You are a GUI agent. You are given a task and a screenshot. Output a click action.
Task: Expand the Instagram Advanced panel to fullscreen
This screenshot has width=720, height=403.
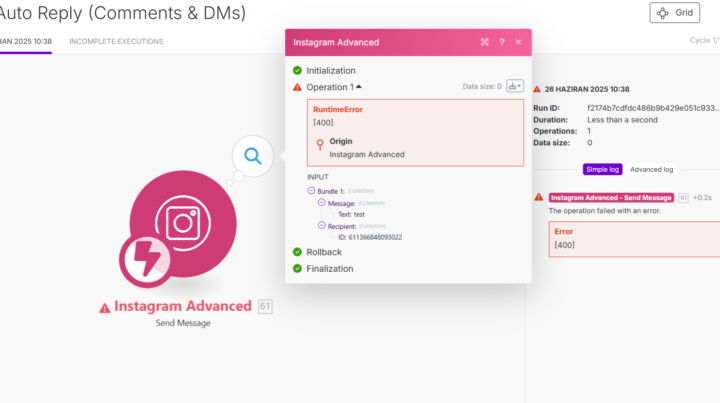tap(484, 42)
